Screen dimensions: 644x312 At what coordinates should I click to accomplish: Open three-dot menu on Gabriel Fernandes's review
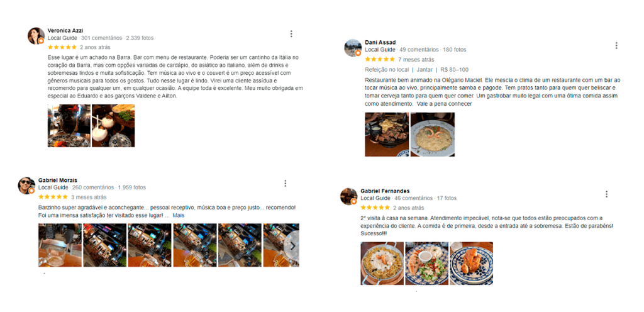tap(606, 194)
